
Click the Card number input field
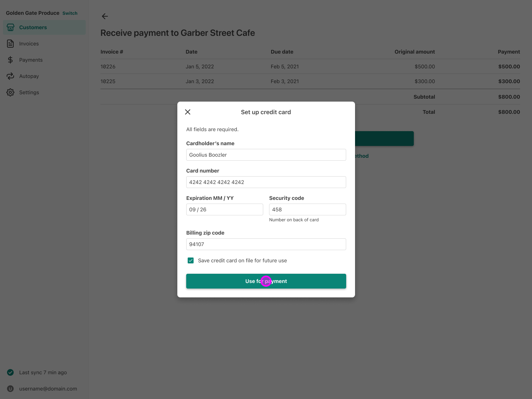pos(266,182)
